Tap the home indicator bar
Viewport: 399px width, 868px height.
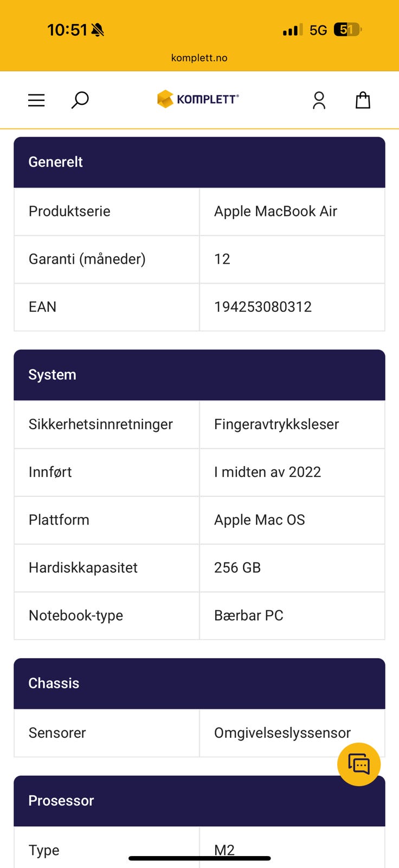point(200,858)
